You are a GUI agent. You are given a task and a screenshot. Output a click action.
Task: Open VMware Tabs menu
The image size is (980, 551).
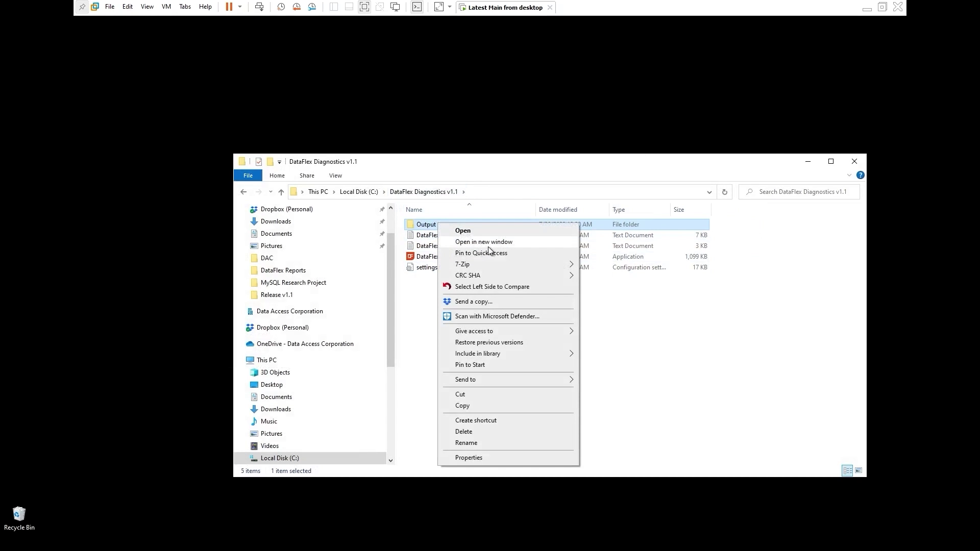point(185,7)
